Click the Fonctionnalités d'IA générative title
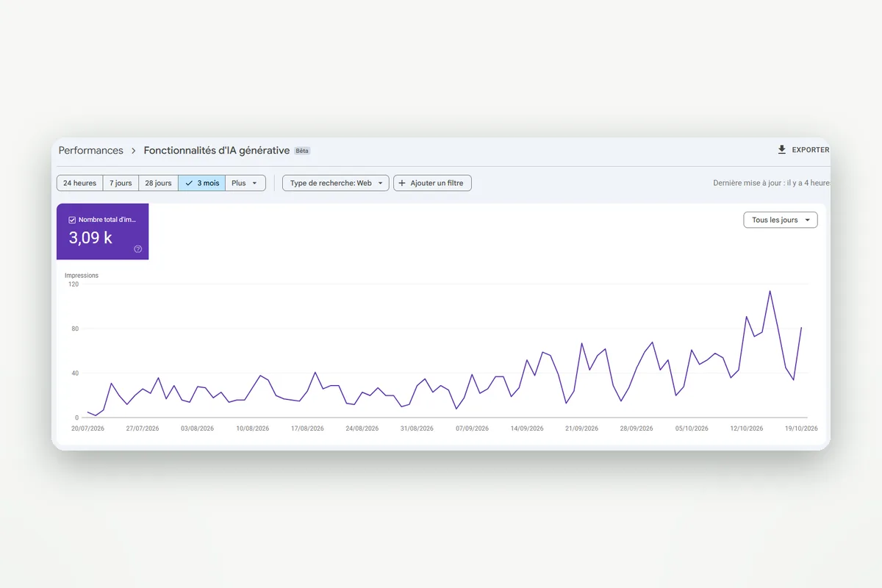 (x=217, y=151)
